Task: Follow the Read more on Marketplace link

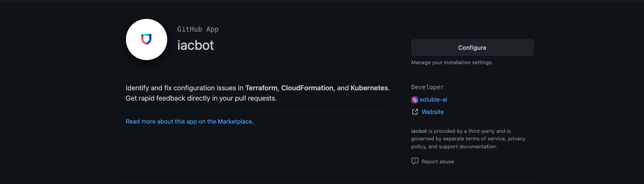Action: pos(189,122)
